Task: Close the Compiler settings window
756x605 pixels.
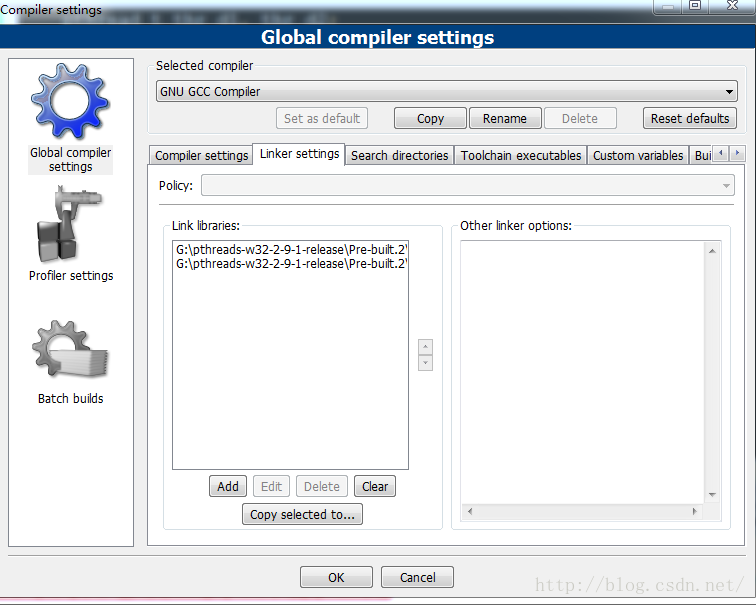Action: coord(732,6)
